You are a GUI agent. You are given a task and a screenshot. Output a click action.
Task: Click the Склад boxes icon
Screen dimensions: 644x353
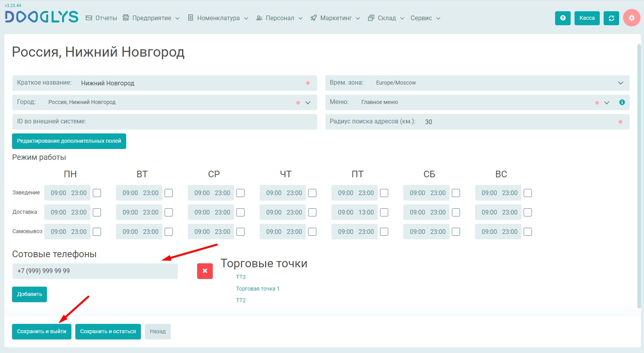371,17
